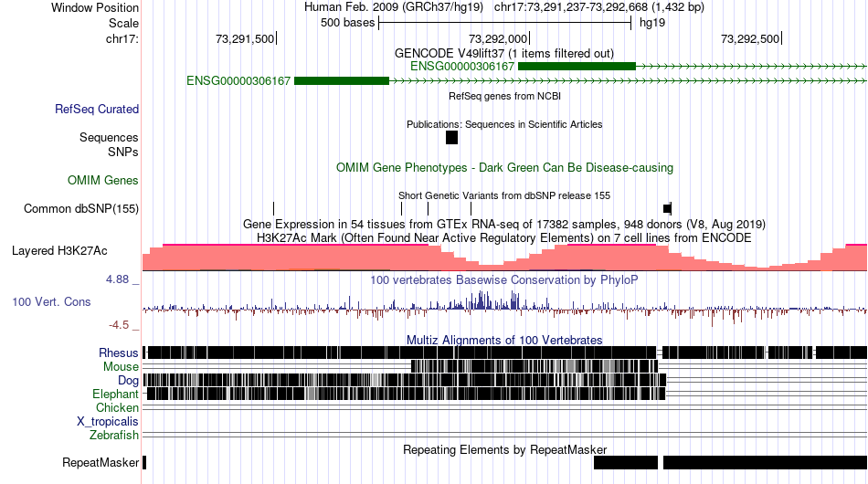The height and width of the screenshot is (484, 868).
Task: Select the Elephant alignment label
Action: pyautogui.click(x=115, y=394)
